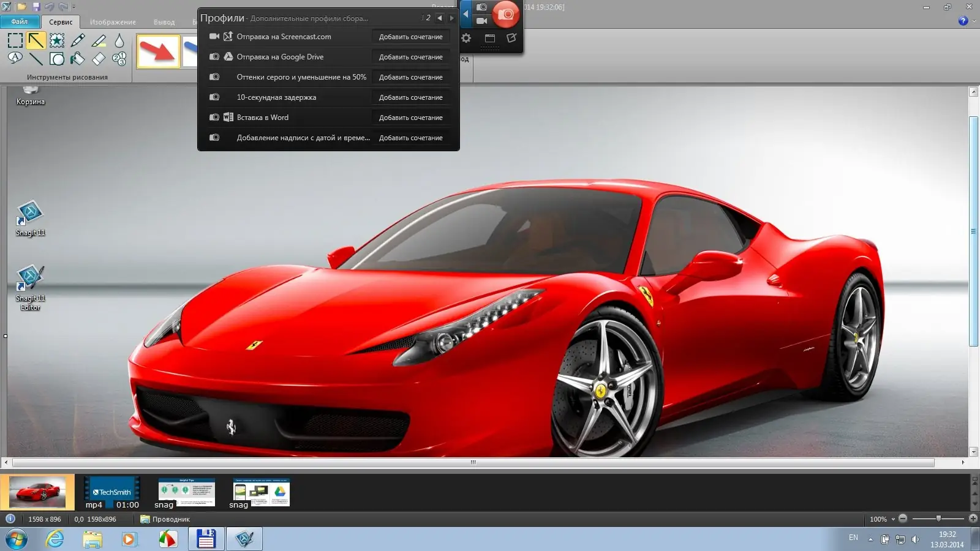Switch to the Сервис tab

click(61, 22)
